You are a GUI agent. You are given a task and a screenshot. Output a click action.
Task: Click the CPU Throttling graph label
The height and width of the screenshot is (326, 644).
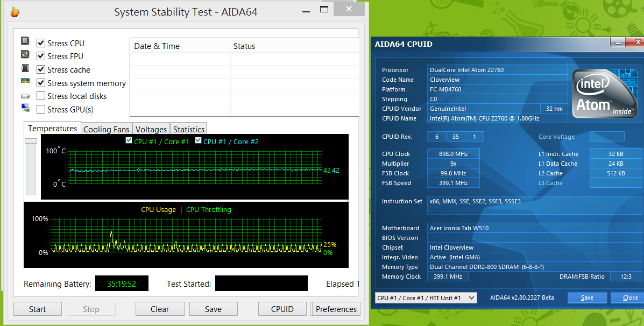tap(209, 209)
